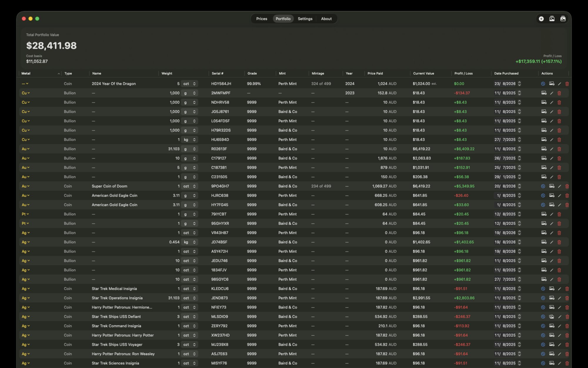Image resolution: width=588 pixels, height=368 pixels.
Task: Switch to the Prices tab
Action: click(262, 19)
